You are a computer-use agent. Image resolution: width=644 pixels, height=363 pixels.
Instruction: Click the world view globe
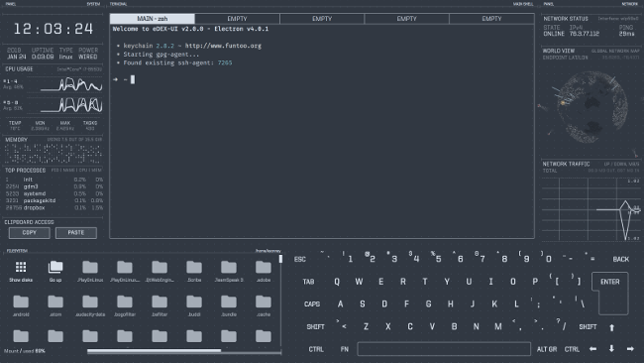[591, 107]
